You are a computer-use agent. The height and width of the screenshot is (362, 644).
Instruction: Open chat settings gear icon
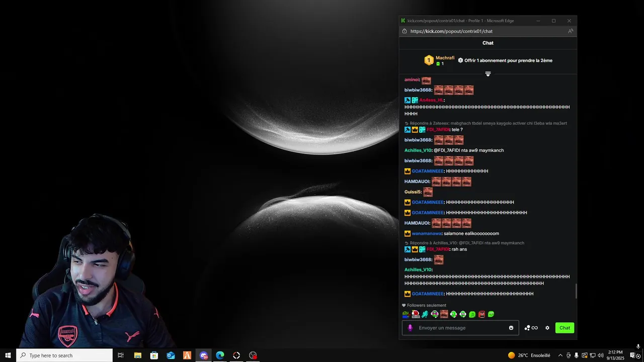(x=547, y=328)
